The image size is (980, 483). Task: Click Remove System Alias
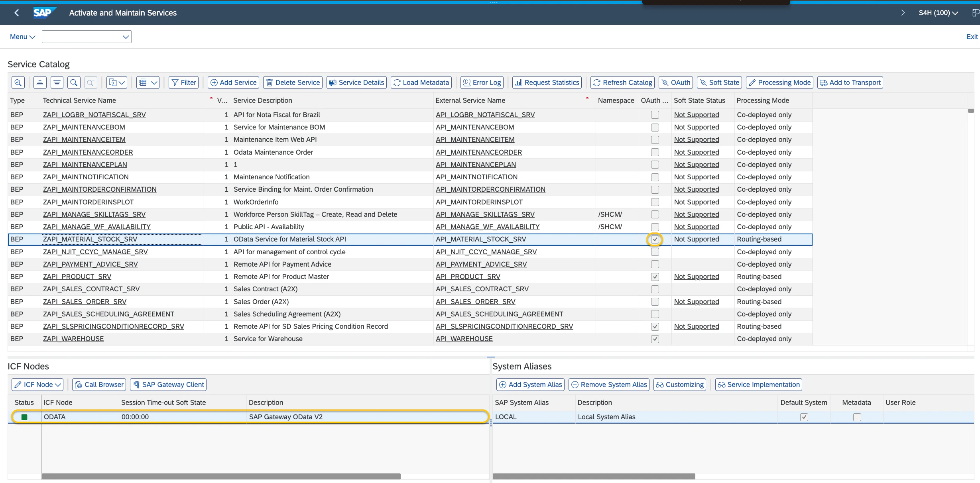pos(609,385)
